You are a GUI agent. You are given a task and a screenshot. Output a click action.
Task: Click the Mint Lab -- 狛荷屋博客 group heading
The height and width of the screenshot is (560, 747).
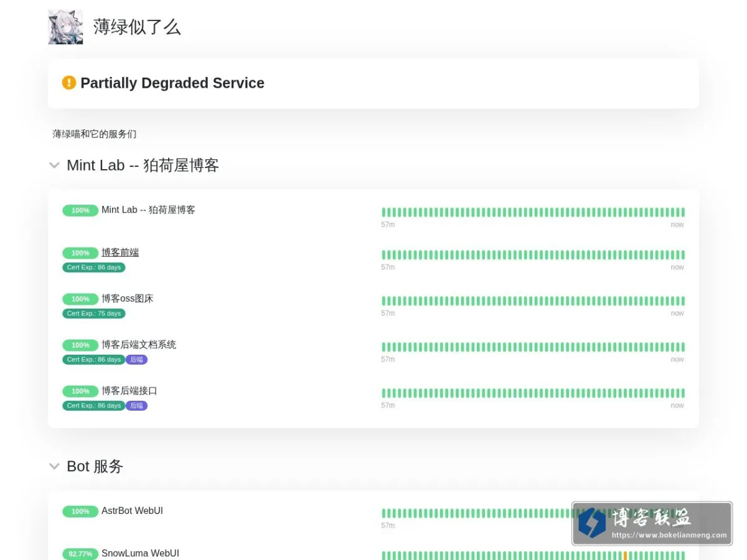coord(143,166)
